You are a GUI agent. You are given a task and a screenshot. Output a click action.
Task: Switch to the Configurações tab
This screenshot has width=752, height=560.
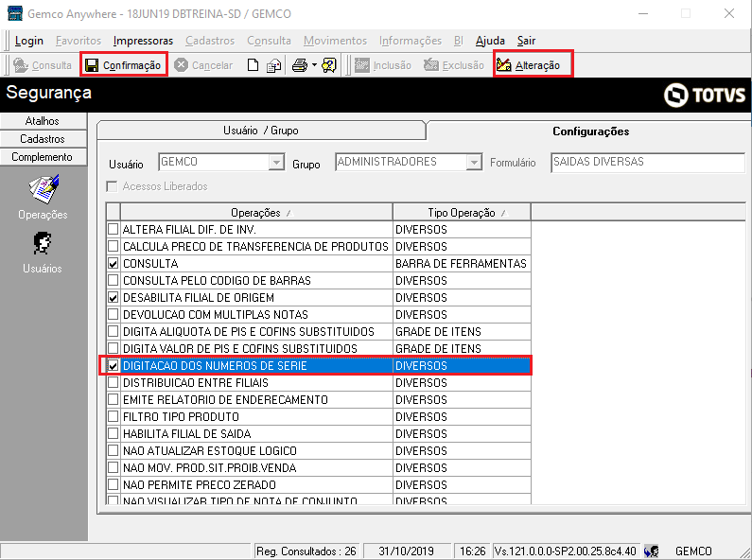[590, 131]
